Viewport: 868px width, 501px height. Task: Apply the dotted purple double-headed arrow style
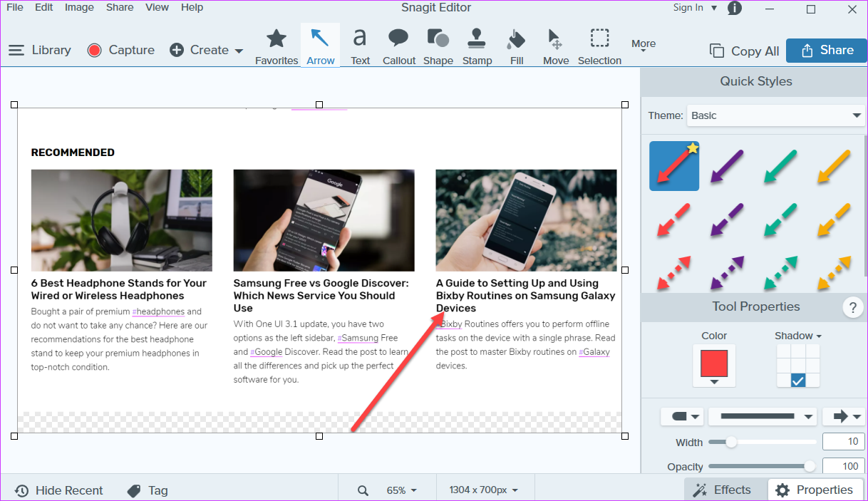728,274
